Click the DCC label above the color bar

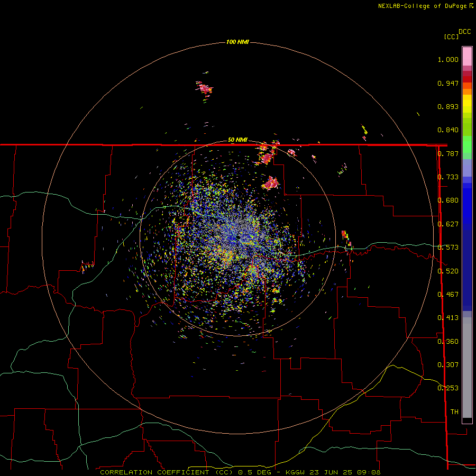coord(464,32)
